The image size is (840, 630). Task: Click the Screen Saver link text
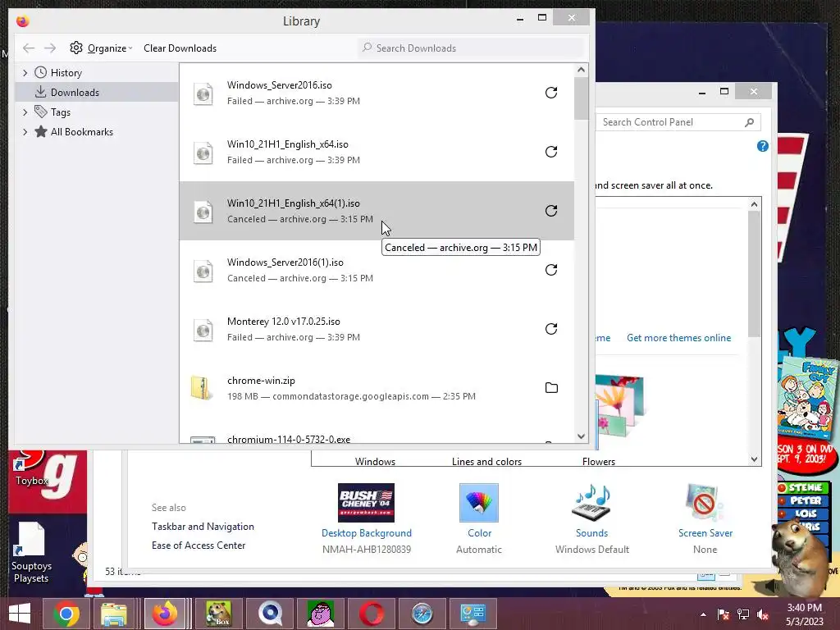click(x=705, y=533)
